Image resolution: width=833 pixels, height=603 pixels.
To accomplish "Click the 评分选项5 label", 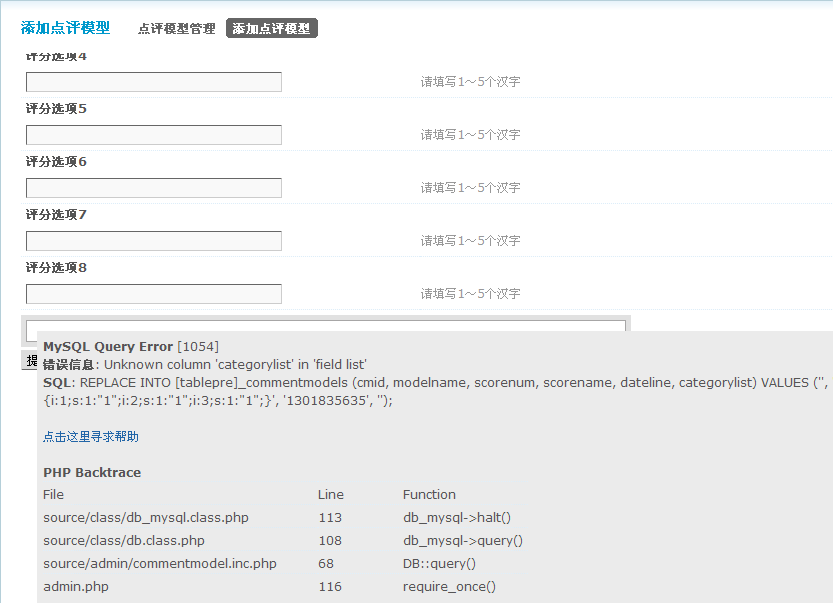I will coord(56,109).
